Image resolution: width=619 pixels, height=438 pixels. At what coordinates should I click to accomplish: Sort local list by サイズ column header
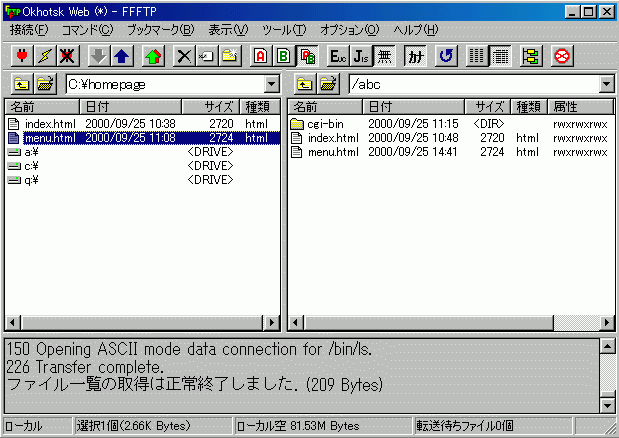(210, 107)
